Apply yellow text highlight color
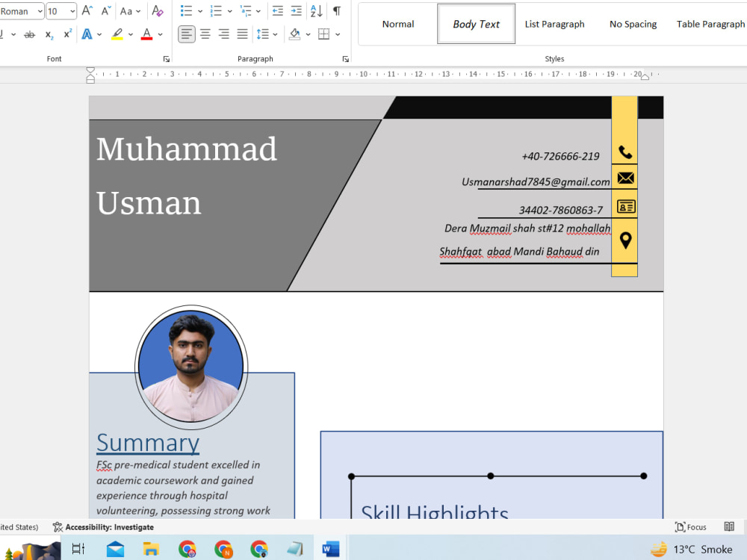 coord(117,34)
